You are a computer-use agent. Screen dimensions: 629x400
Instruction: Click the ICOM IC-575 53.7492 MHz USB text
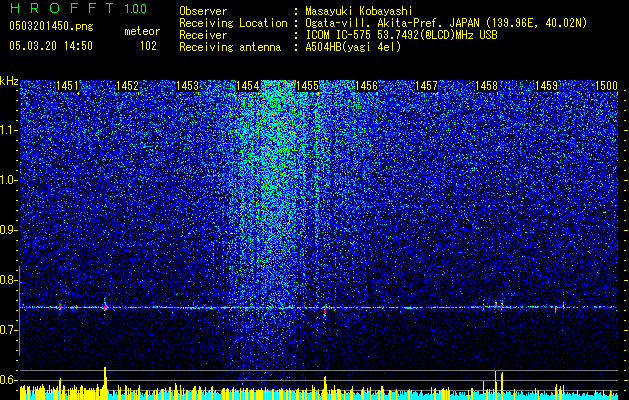tap(401, 35)
